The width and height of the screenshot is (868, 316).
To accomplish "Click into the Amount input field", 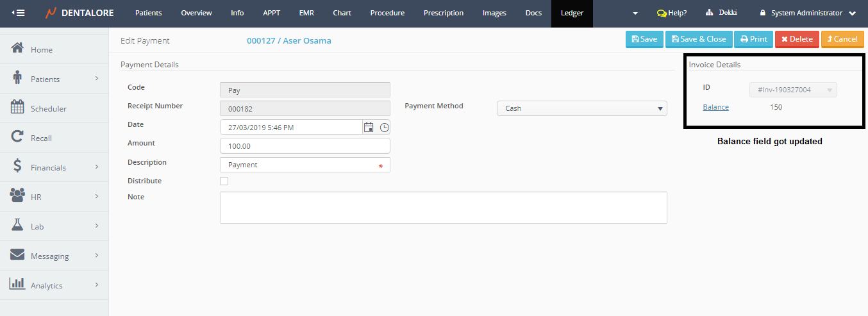I will (305, 146).
